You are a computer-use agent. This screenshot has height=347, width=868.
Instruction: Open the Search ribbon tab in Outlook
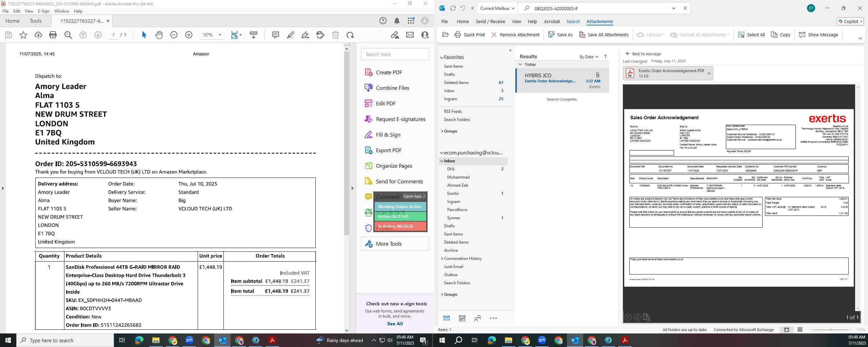(x=573, y=21)
